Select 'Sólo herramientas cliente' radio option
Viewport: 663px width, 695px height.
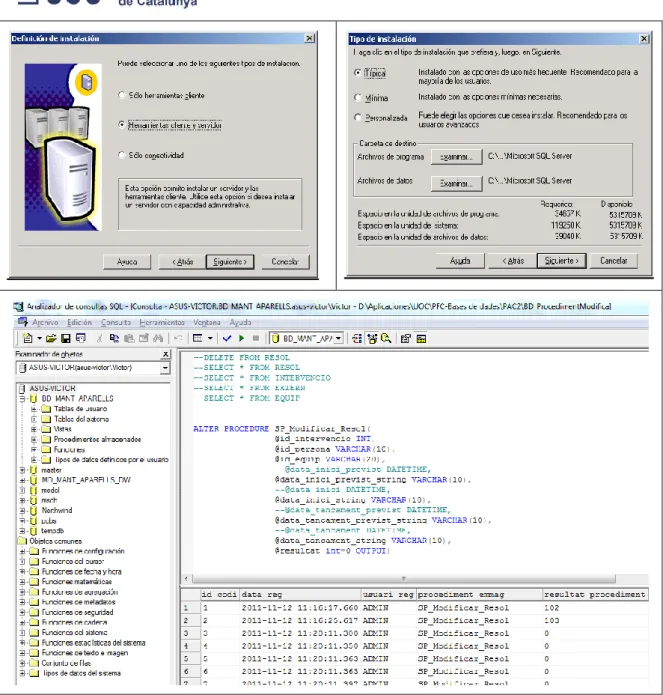tap(121, 95)
